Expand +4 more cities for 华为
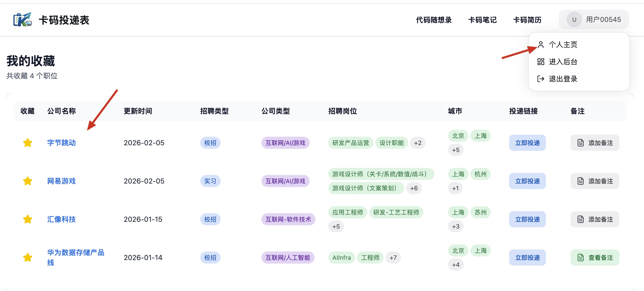Screen dimensions: 644x291 click(x=456, y=265)
